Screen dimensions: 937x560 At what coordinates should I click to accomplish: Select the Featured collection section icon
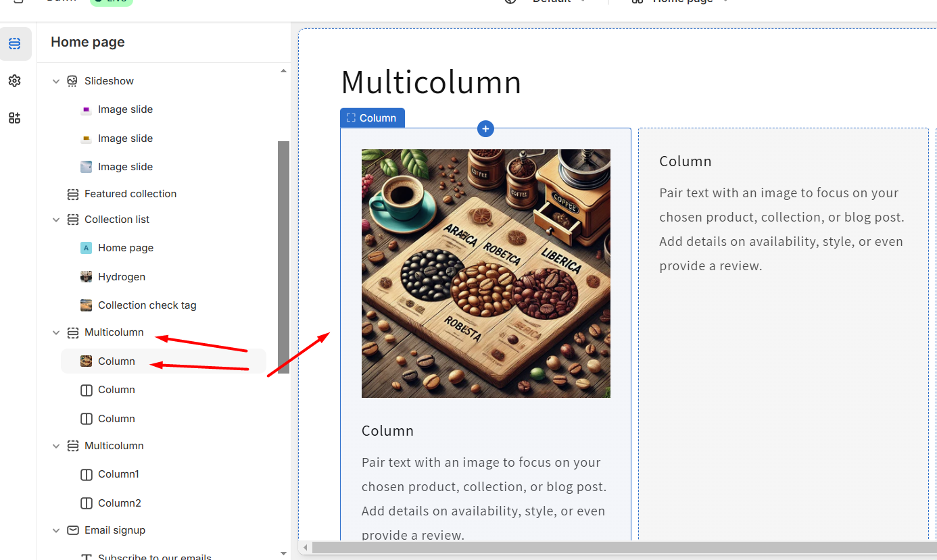(x=73, y=194)
